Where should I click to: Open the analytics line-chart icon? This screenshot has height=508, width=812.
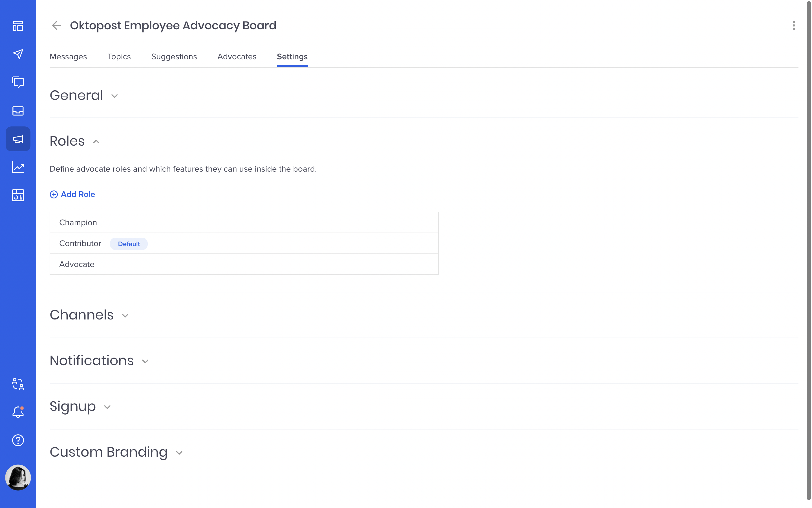click(18, 167)
